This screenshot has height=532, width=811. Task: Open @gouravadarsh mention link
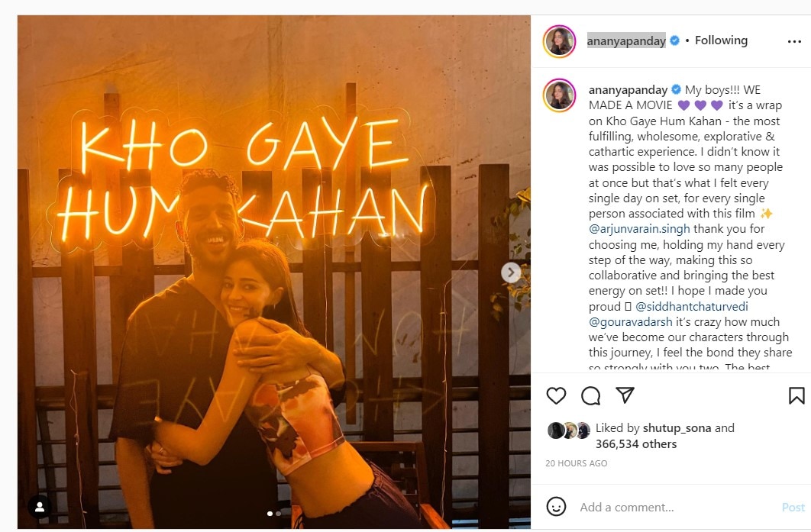point(631,322)
